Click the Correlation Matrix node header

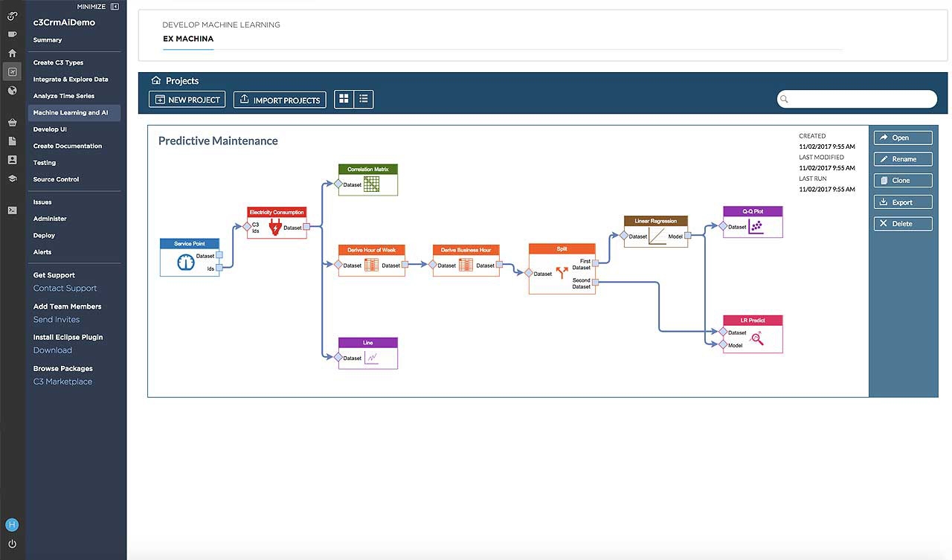point(368,170)
